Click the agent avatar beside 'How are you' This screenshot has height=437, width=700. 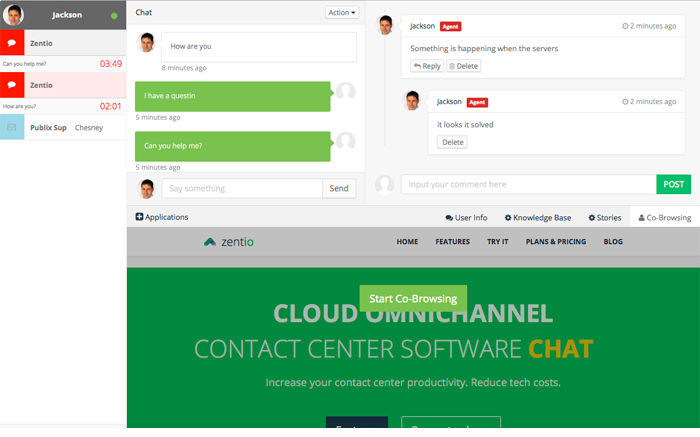click(x=146, y=42)
